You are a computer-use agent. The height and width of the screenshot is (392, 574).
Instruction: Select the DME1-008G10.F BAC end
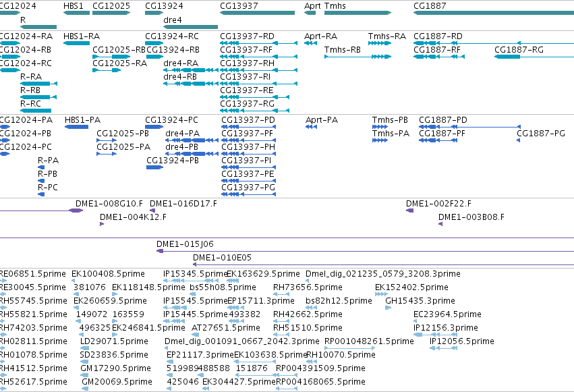click(x=109, y=204)
